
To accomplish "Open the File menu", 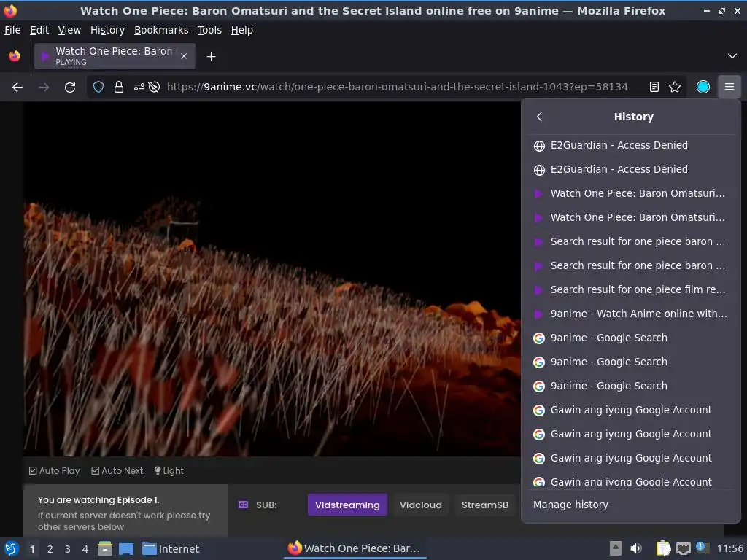I will 12,30.
